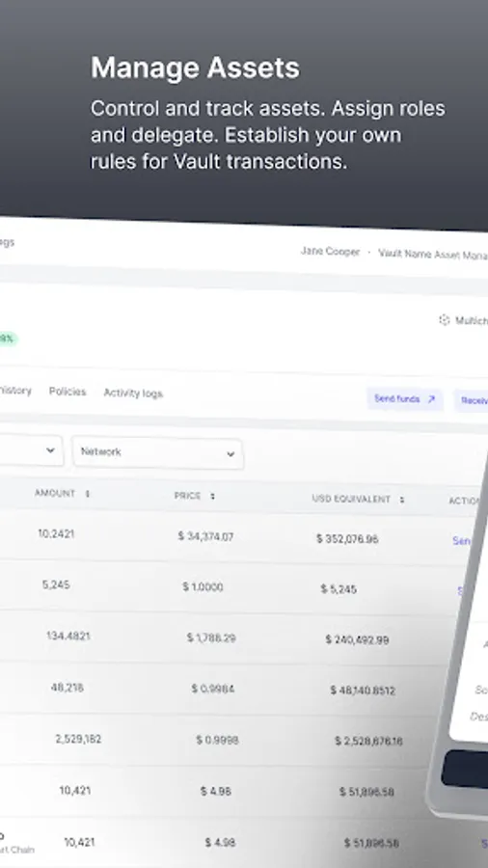Click the arrow icon in Send funds
Screen dimensions: 488x868
coord(431,399)
